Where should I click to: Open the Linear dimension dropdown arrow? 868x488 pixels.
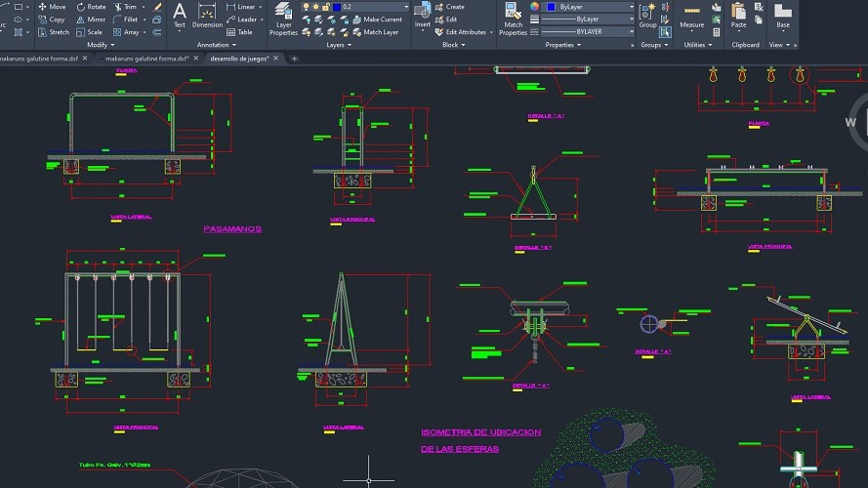click(x=260, y=7)
